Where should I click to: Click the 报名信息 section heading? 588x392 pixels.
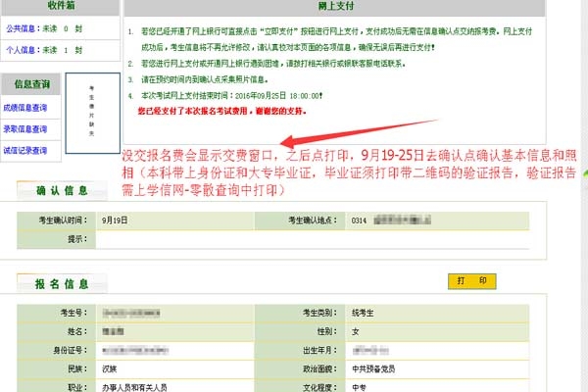click(69, 283)
